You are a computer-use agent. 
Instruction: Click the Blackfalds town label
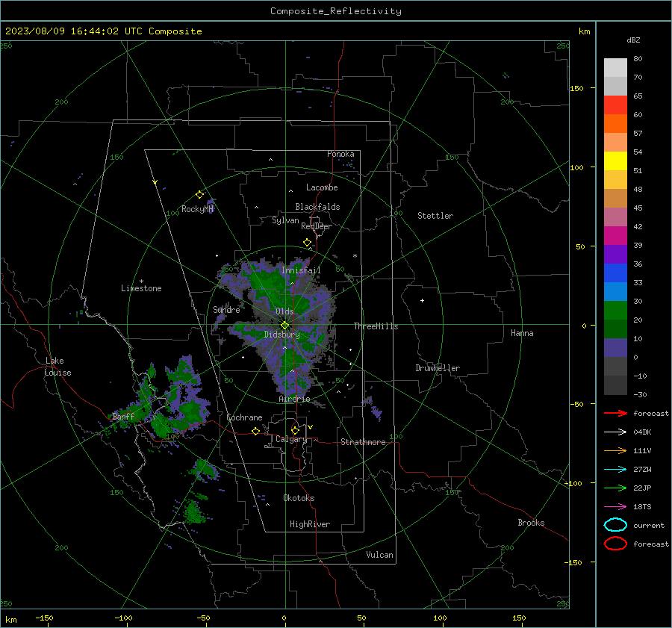click(x=317, y=207)
